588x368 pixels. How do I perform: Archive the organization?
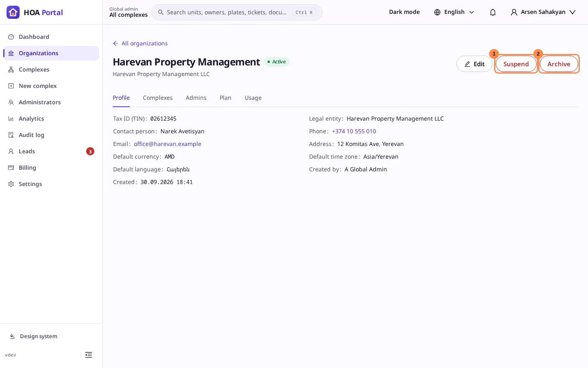(x=559, y=64)
